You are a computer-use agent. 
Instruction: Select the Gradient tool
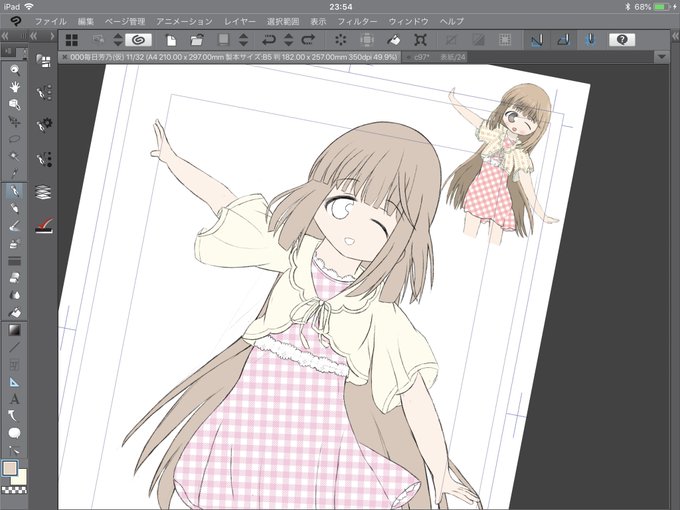click(15, 330)
